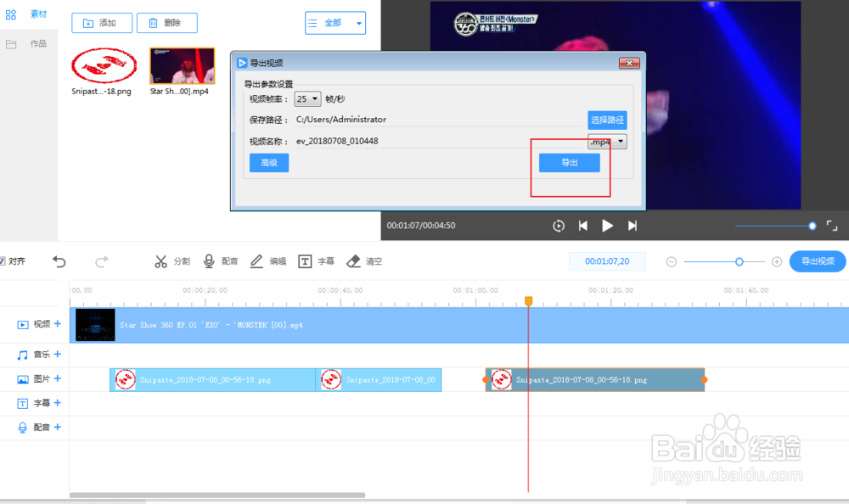Image resolution: width=849 pixels, height=504 pixels.
Task: Click the 00:01:20,00 ruler mark
Action: pyautogui.click(x=610, y=291)
